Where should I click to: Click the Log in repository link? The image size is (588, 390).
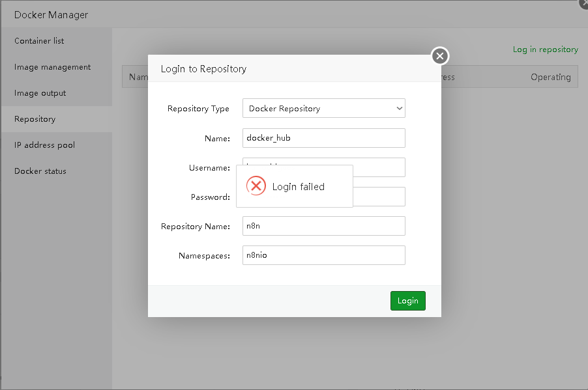coord(545,49)
